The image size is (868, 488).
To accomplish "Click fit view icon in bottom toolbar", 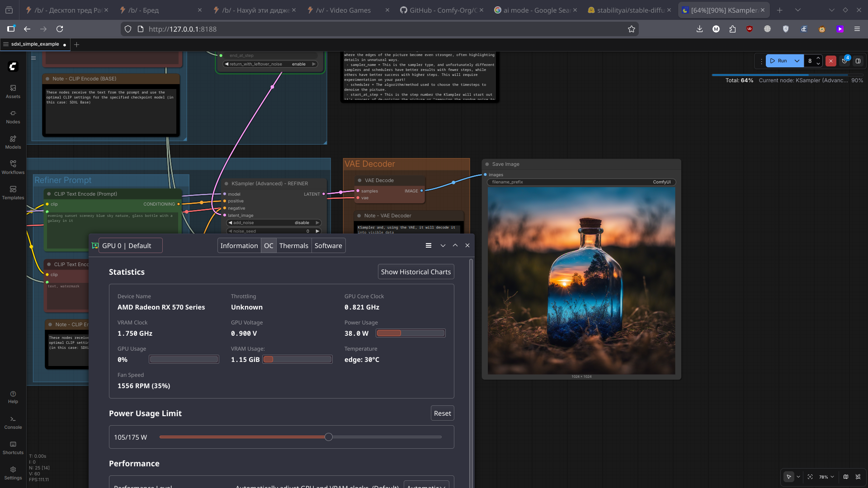I will [x=810, y=477].
